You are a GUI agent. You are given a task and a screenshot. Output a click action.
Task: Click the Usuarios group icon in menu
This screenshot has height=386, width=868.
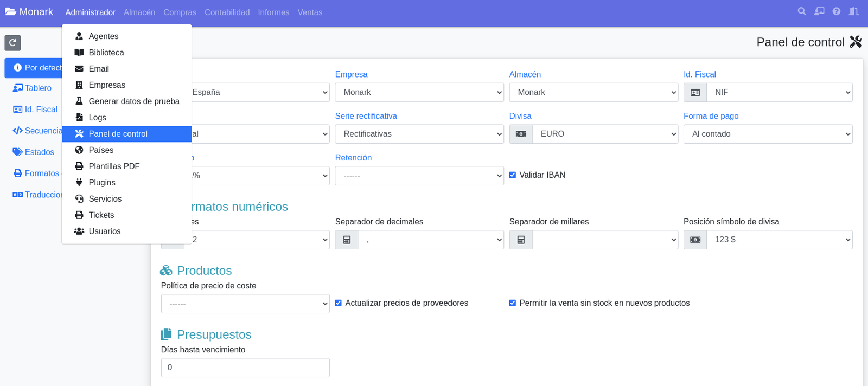point(79,231)
